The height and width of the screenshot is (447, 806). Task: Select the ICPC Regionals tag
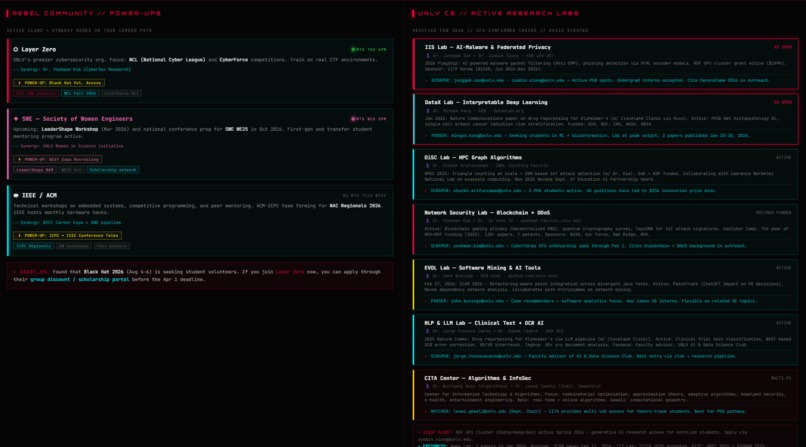33,246
